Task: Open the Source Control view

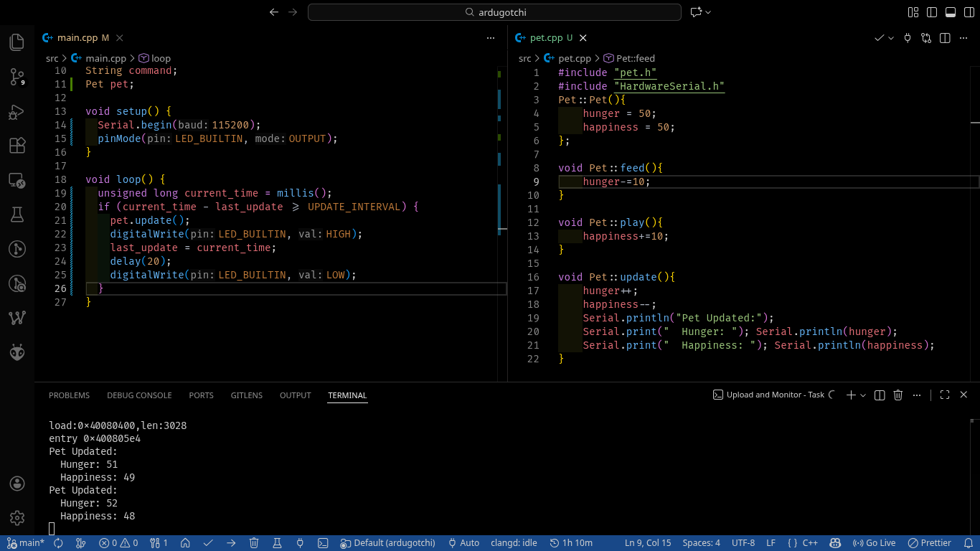Action: 17,77
